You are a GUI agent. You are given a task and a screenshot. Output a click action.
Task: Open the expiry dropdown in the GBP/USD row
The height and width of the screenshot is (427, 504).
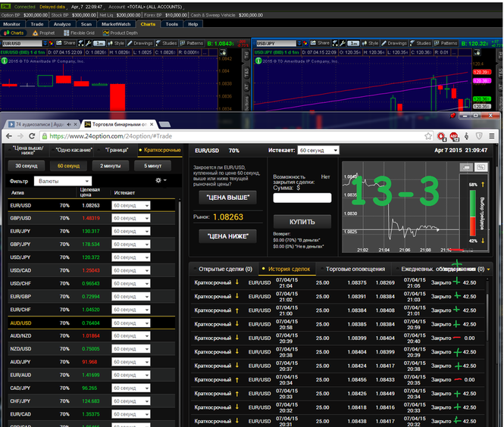131,218
